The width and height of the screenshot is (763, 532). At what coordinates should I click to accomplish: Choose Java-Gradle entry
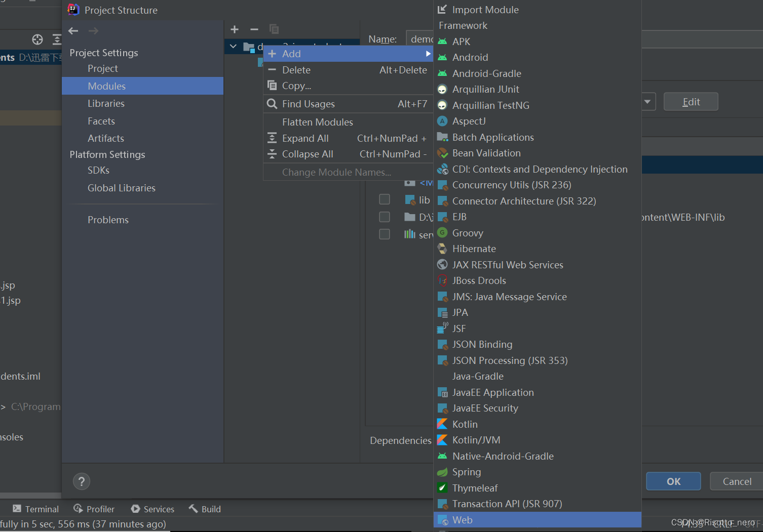tap(538, 376)
